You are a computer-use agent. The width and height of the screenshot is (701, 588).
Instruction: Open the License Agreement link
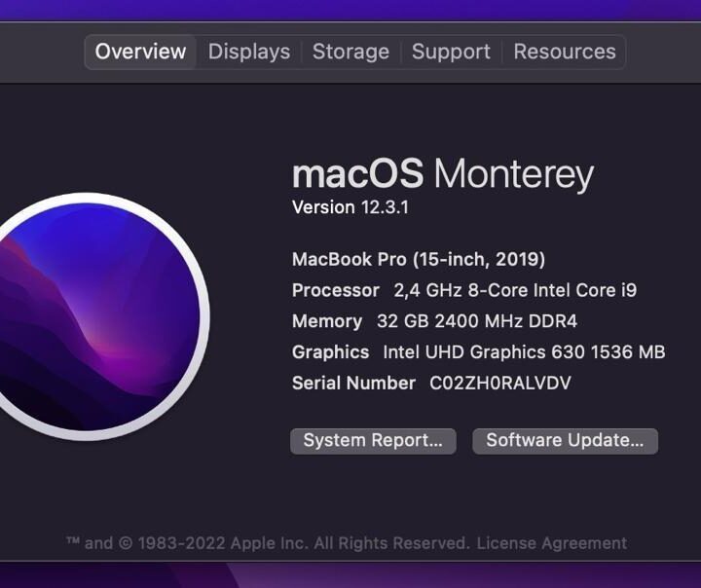pos(551,543)
